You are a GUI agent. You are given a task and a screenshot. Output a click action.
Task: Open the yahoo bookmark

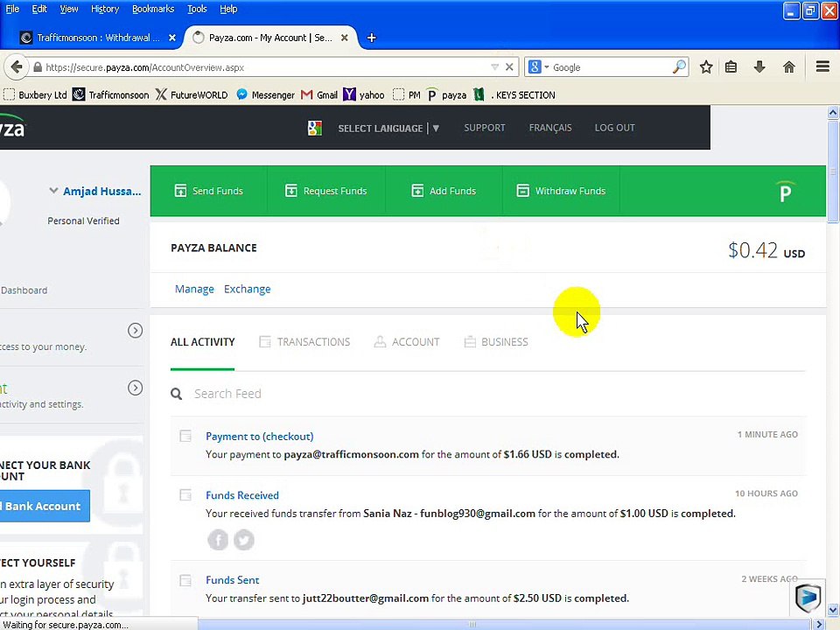coord(364,94)
